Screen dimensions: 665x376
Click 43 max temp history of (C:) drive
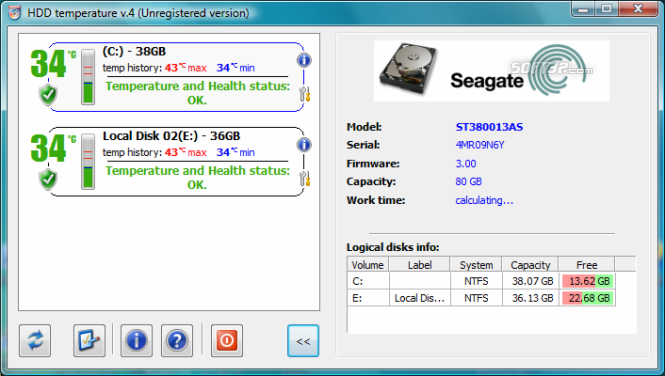click(185, 68)
